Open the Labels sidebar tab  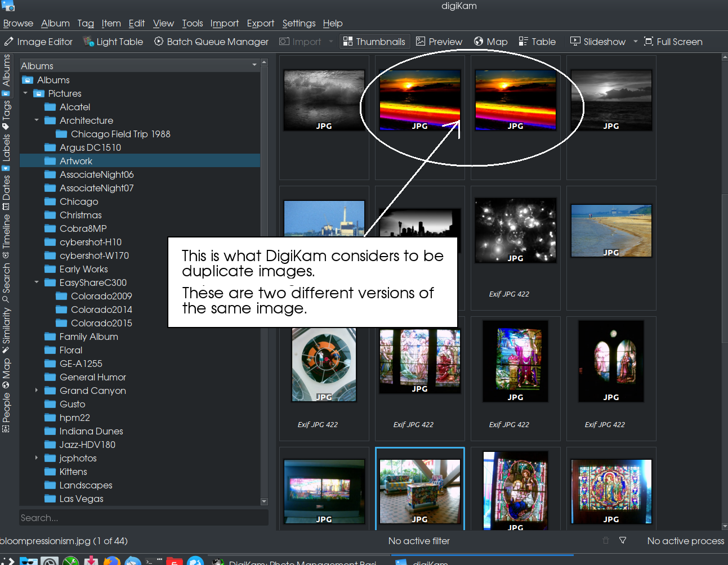point(6,153)
